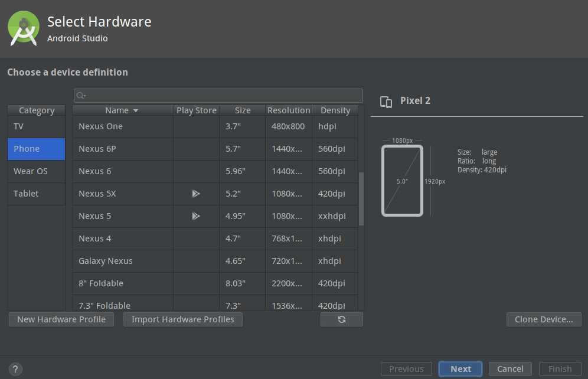The image size is (588, 379).
Task: Sort by the Resolution column header
Action: coord(289,110)
